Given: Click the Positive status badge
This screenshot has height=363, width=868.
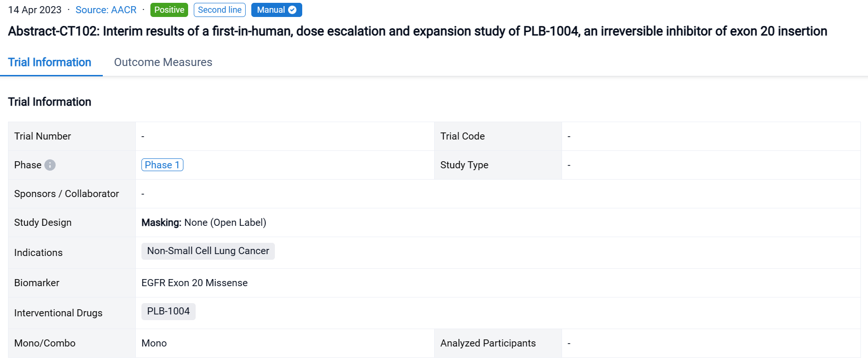Looking at the screenshot, I should coord(169,10).
